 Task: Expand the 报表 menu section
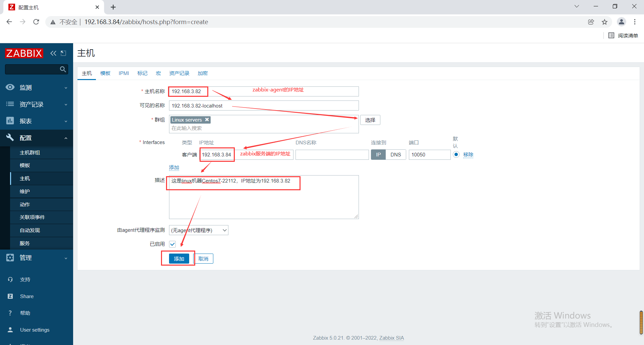[37, 121]
